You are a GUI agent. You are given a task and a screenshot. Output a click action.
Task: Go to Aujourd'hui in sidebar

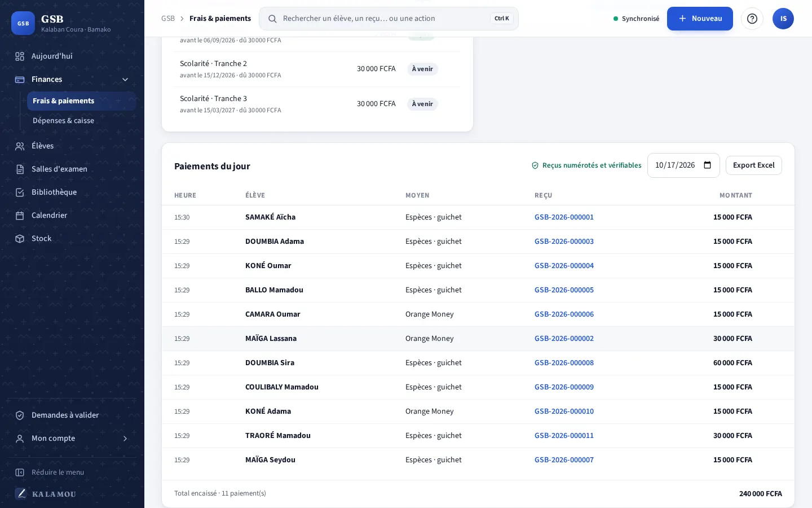72,56
